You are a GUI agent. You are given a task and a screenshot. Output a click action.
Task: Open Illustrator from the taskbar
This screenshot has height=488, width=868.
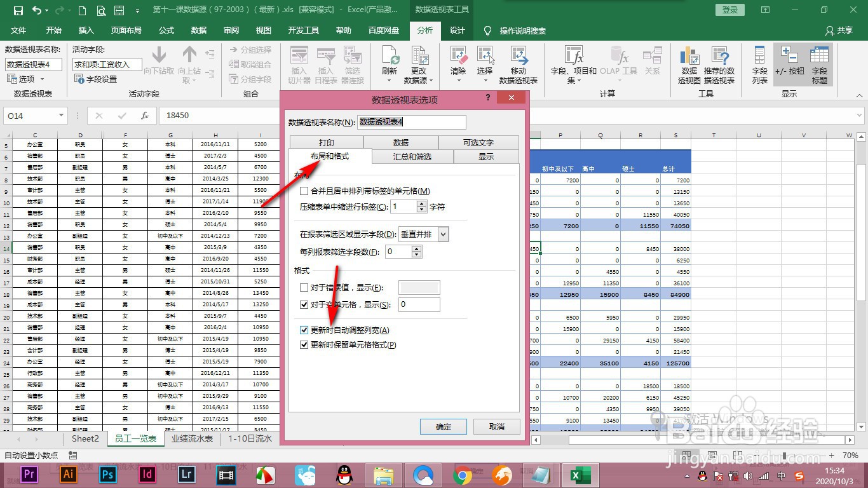(69, 474)
